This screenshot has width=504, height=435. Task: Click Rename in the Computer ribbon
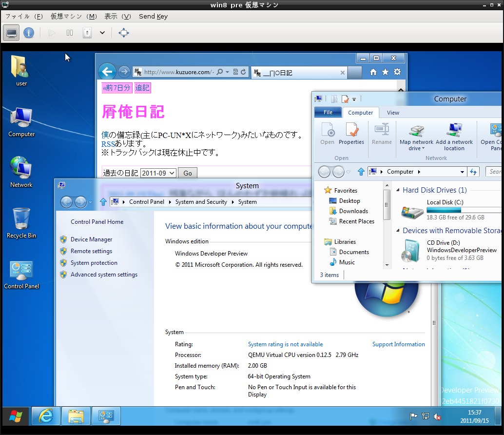point(382,134)
